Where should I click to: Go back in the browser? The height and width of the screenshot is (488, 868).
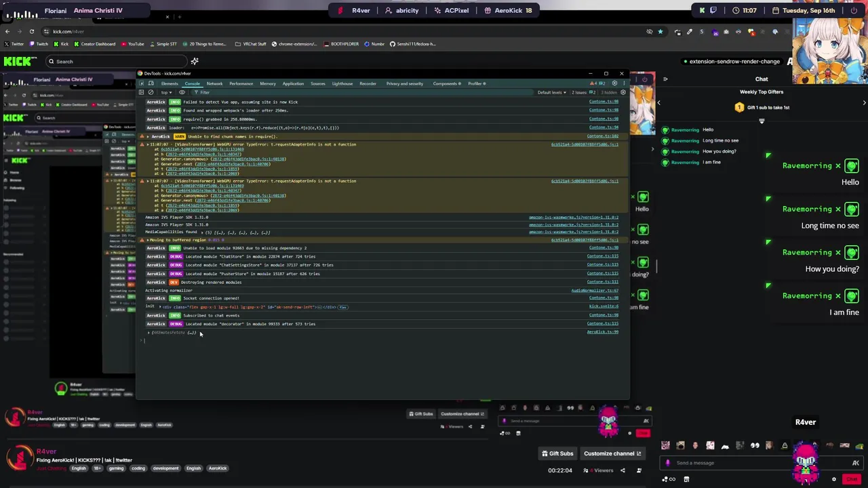(7, 31)
